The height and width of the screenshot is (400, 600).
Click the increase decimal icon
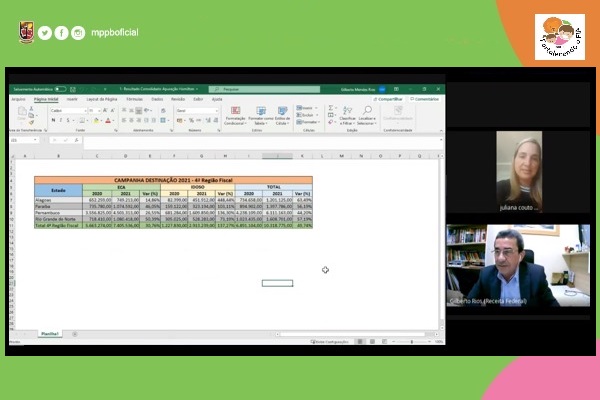click(x=208, y=120)
